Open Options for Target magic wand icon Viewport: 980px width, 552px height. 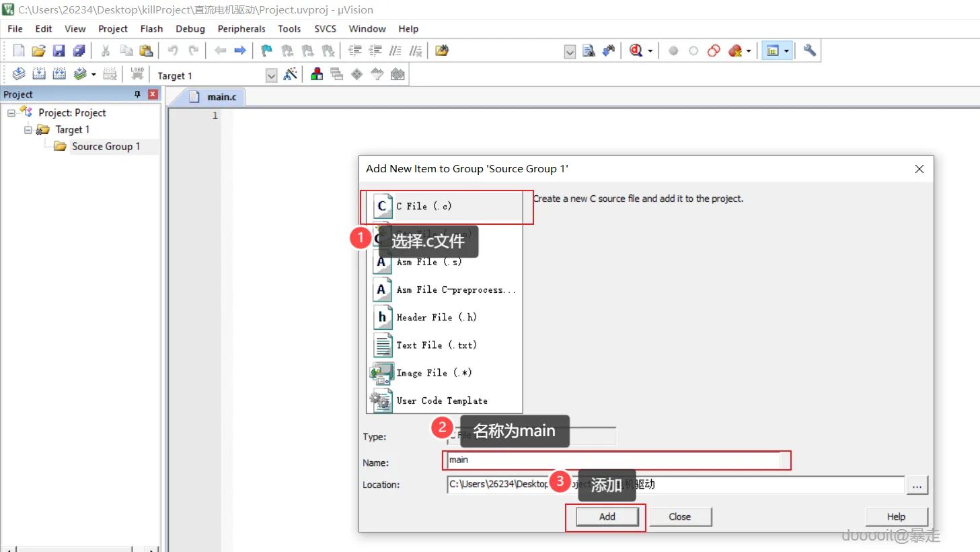pyautogui.click(x=291, y=75)
